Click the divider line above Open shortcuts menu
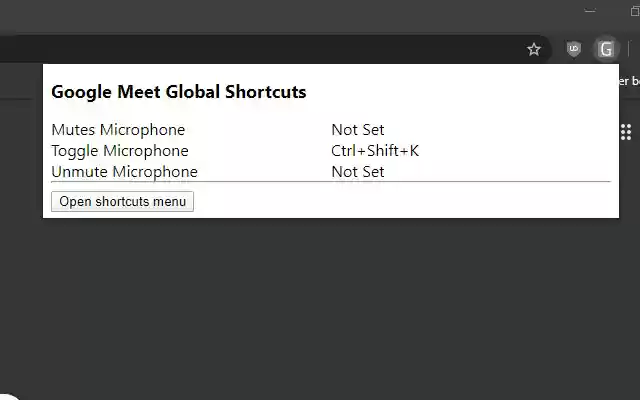Screen dimensions: 640x400 330,182
